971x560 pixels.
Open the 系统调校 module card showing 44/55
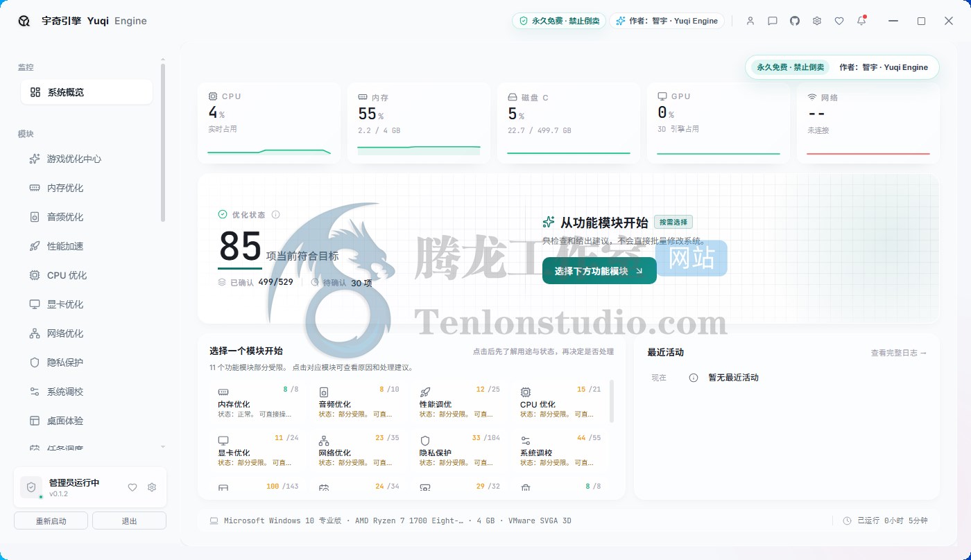tap(560, 450)
